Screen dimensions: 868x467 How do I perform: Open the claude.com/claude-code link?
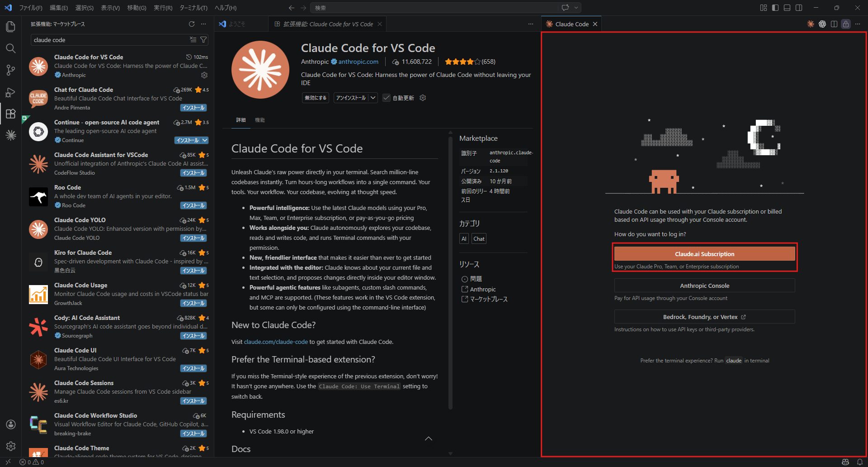click(x=276, y=342)
